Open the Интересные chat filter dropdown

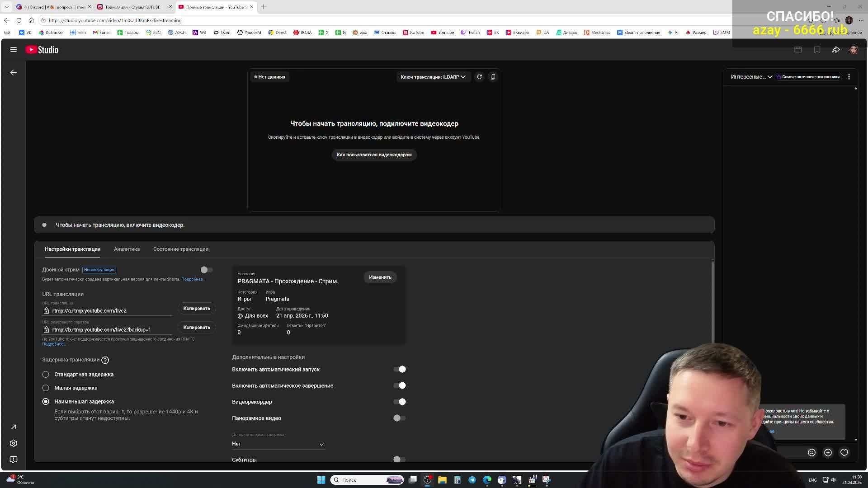751,77
